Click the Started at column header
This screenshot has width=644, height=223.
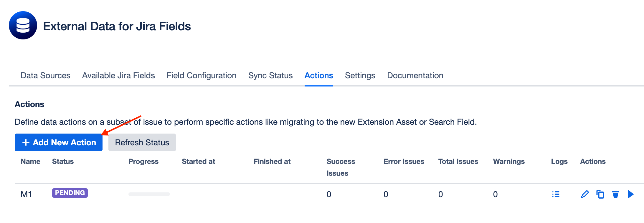click(x=198, y=162)
